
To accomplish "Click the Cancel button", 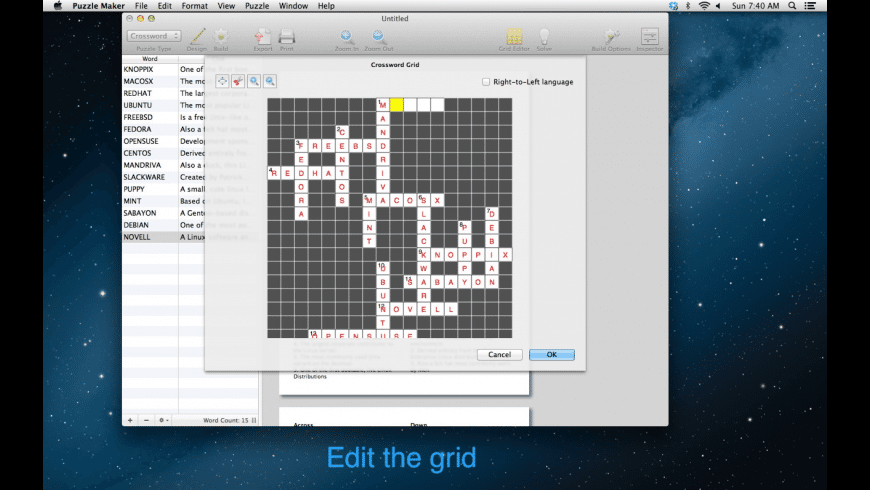I will (499, 355).
